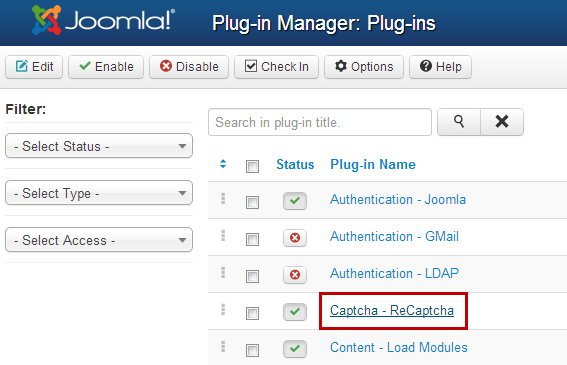Open the Select Status dropdown
567x365 pixels.
[x=99, y=146]
